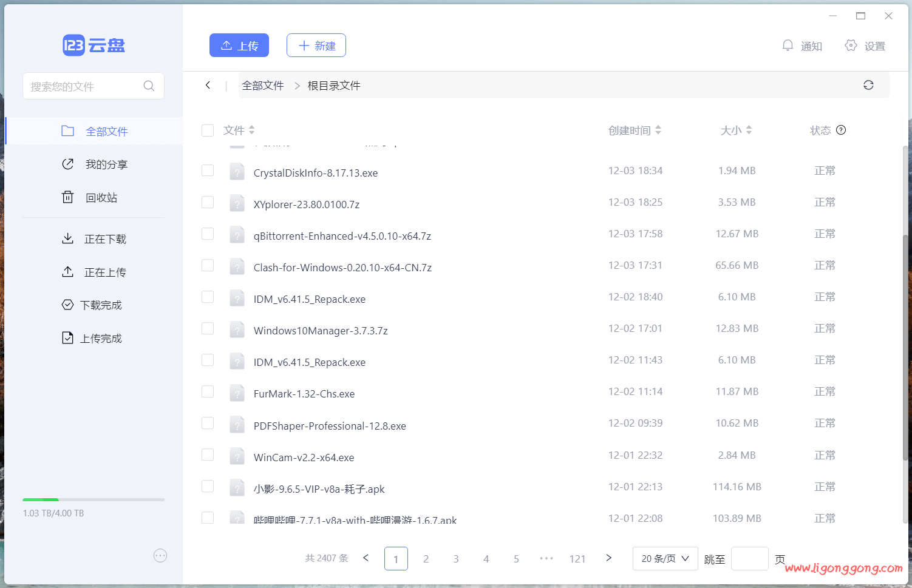Sort by 创建时间 arrows
The image size is (912, 588).
(x=658, y=130)
